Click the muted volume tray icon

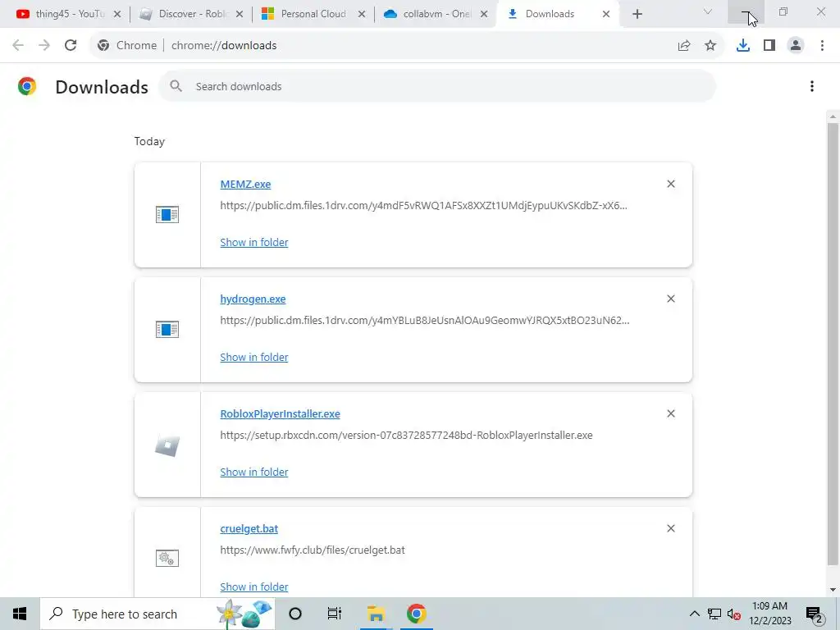pyautogui.click(x=734, y=614)
